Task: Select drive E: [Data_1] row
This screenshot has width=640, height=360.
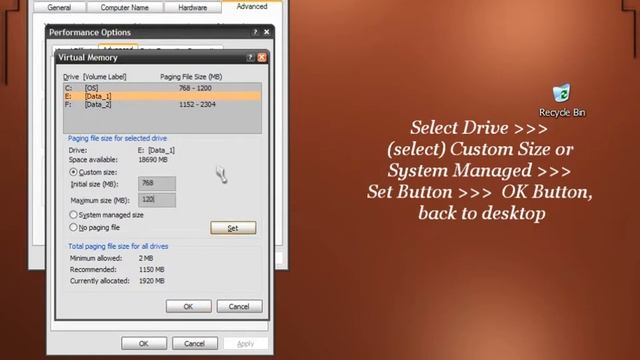Action: point(162,96)
